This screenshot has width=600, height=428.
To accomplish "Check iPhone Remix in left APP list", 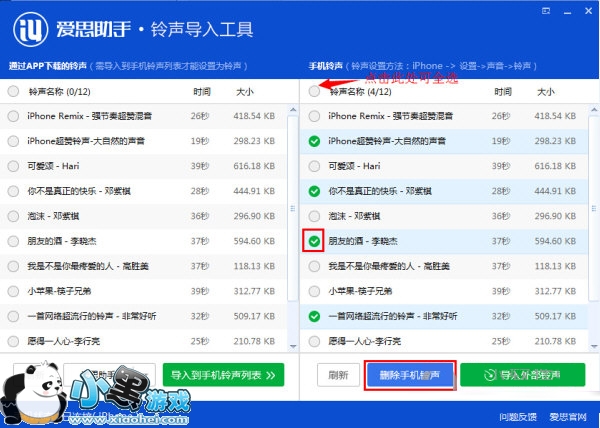I will point(13,116).
